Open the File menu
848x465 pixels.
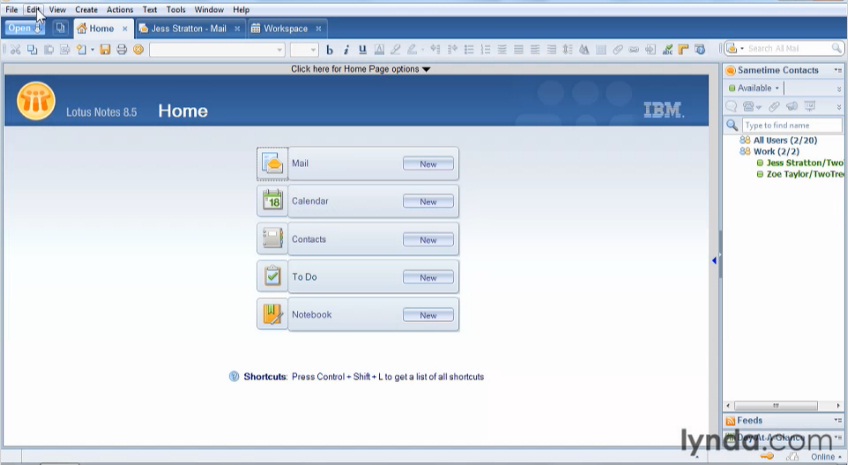[x=11, y=10]
